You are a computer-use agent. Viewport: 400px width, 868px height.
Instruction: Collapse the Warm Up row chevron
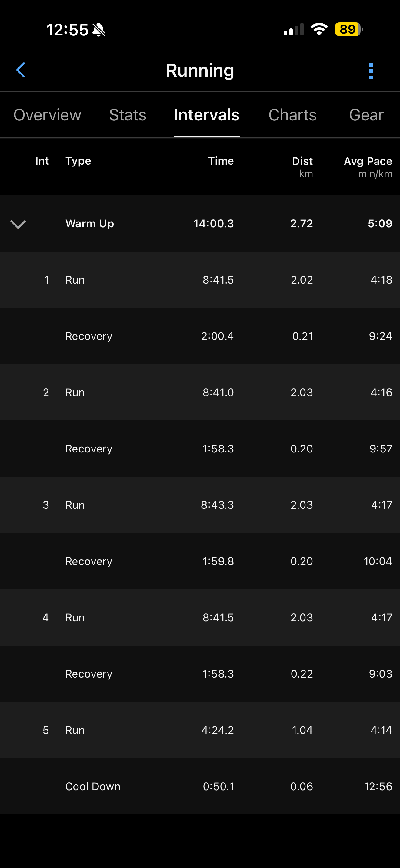point(18,224)
